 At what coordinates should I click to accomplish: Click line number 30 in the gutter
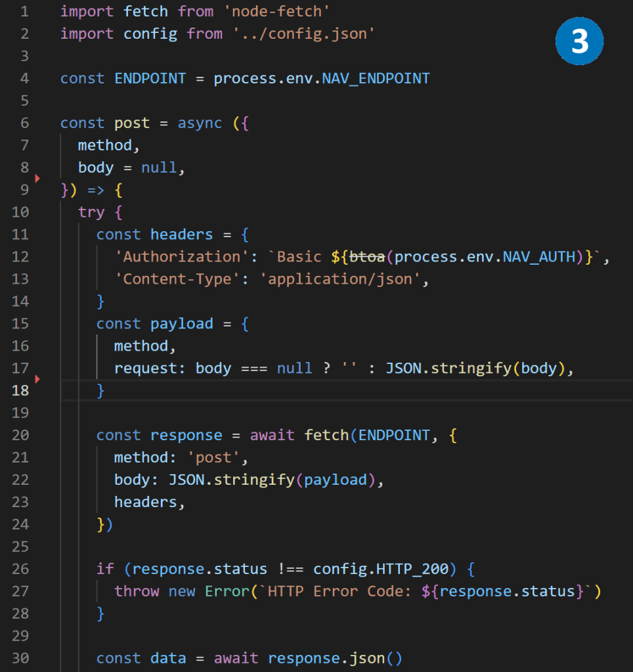[20, 658]
